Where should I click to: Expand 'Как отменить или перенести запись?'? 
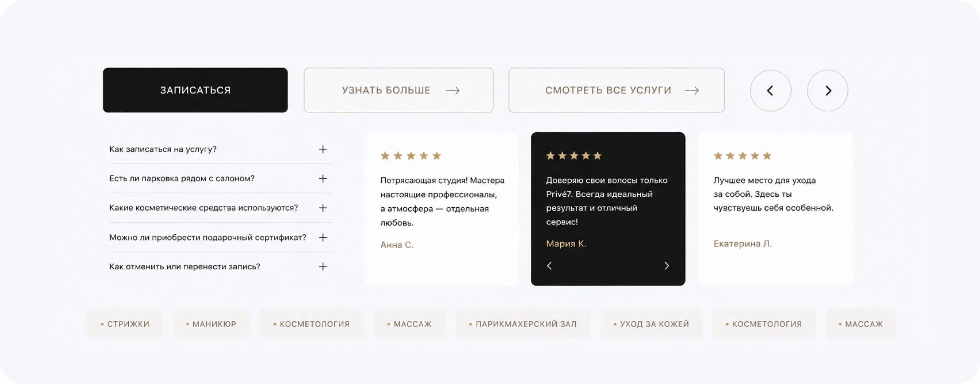pos(221,267)
